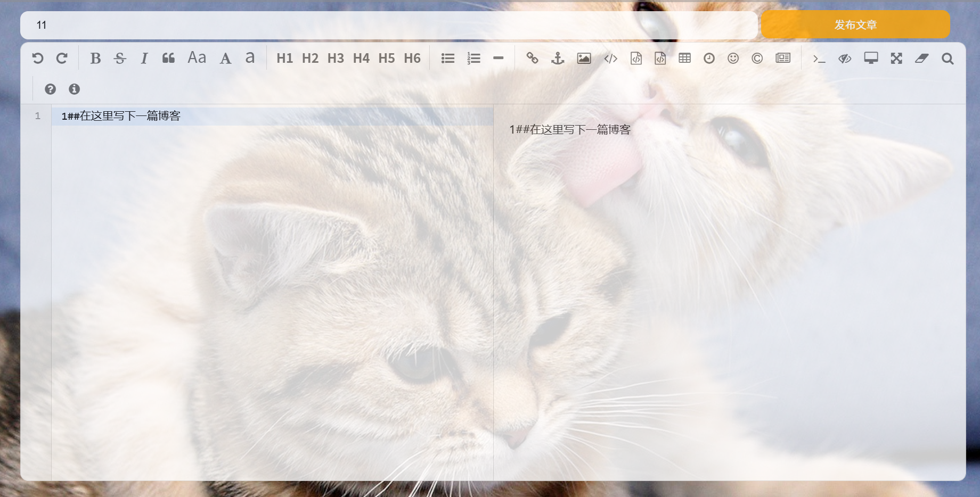Convert selection to lowercase (a)

250,57
